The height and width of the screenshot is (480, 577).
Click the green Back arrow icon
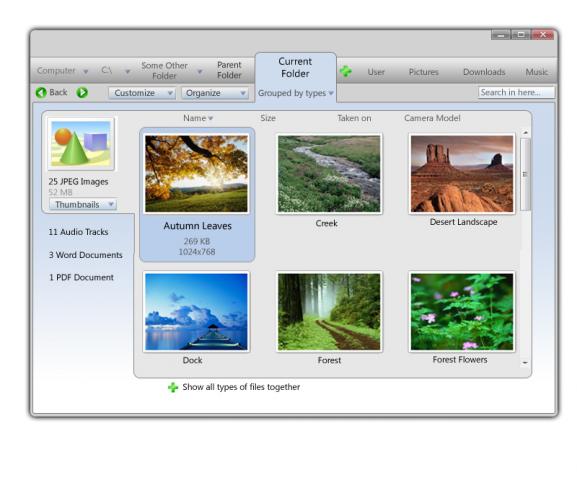tap(41, 92)
